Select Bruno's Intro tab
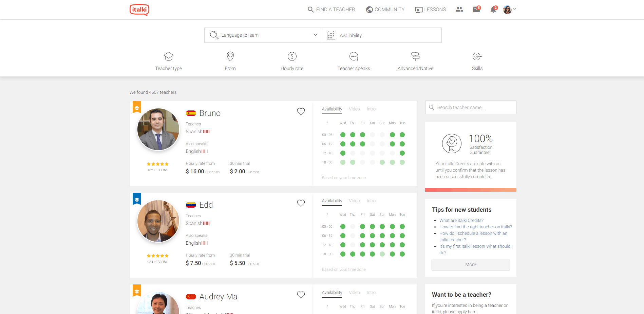This screenshot has height=314, width=644. 371,109
